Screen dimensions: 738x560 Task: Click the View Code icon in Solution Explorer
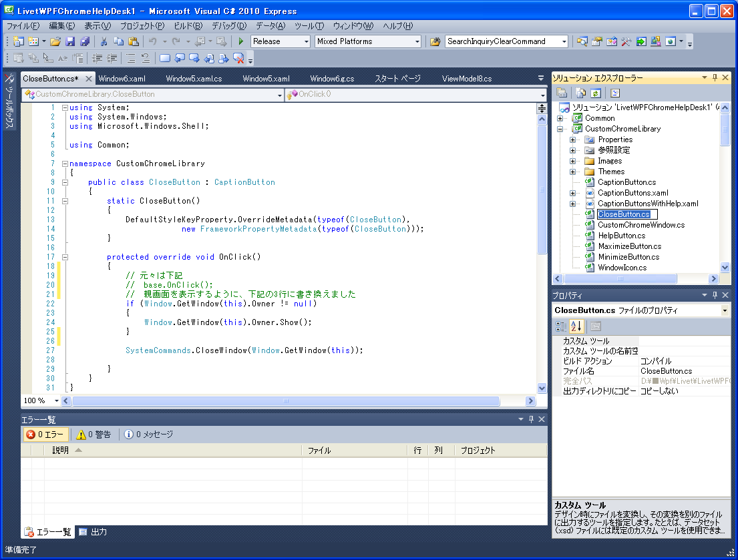coord(614,93)
